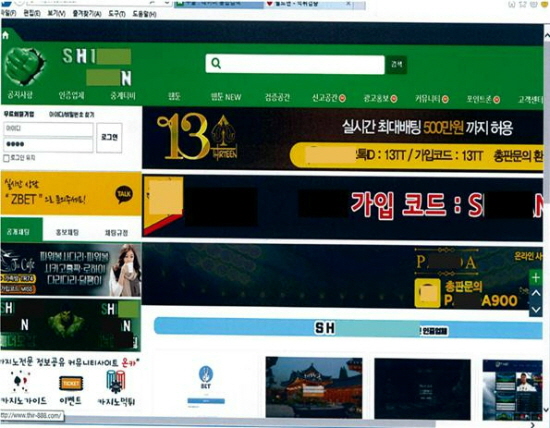Click the 로그인 button
Viewport: 550px width, 428px height.
click(x=109, y=137)
